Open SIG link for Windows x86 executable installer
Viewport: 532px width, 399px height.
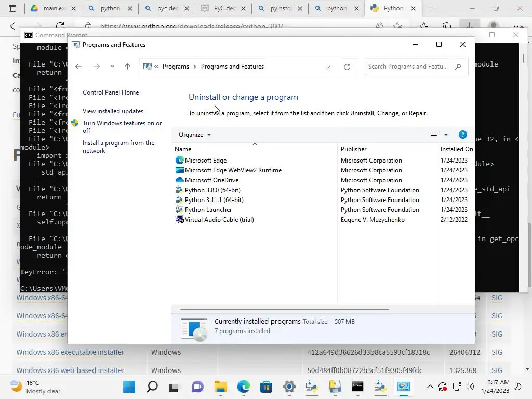click(497, 352)
